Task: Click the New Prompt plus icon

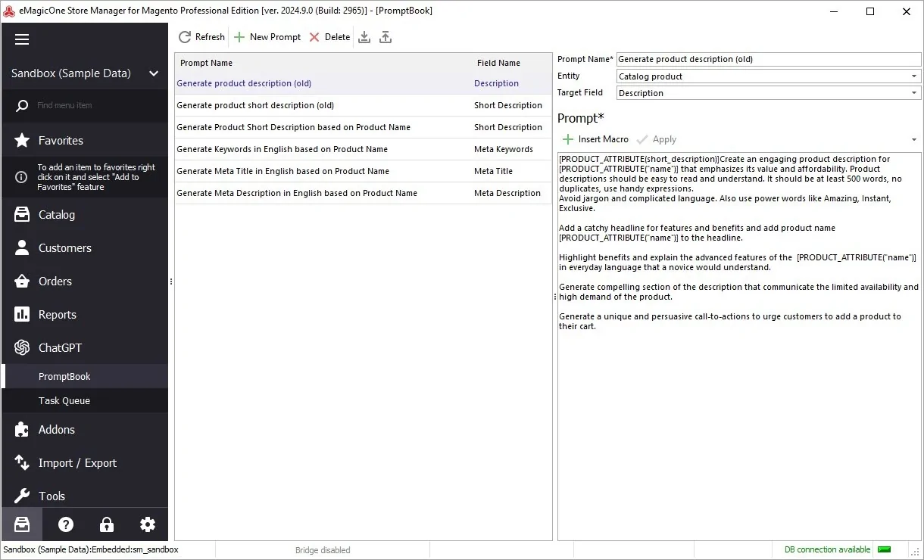Action: pyautogui.click(x=239, y=37)
